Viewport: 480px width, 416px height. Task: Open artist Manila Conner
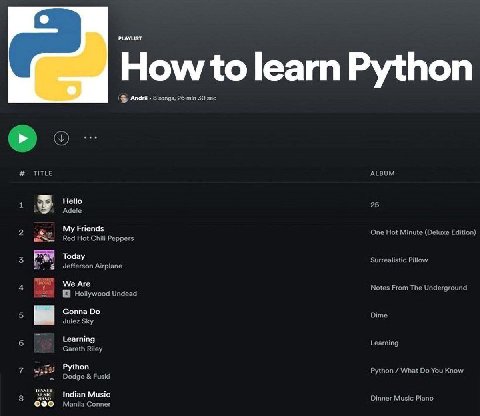click(x=86, y=404)
